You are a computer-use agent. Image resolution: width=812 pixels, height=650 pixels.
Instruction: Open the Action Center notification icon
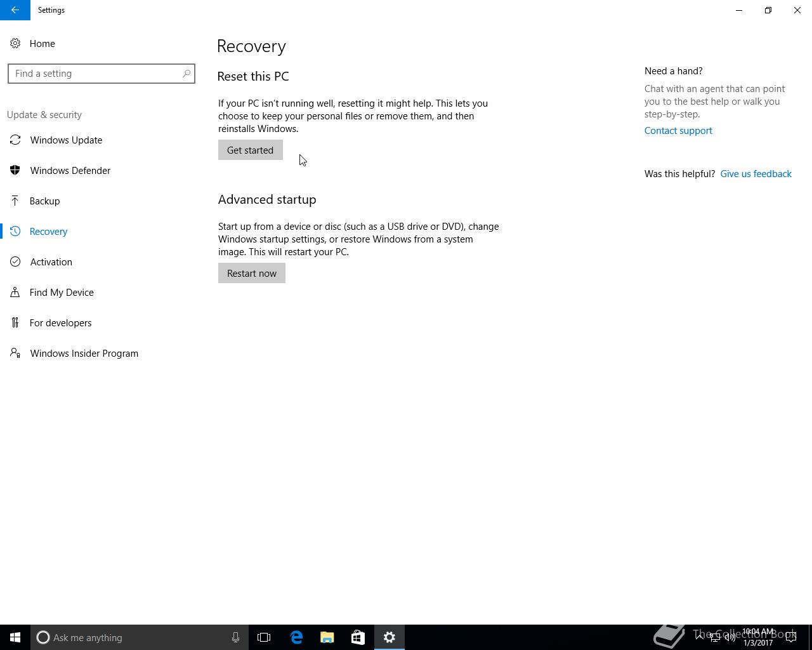[791, 637]
